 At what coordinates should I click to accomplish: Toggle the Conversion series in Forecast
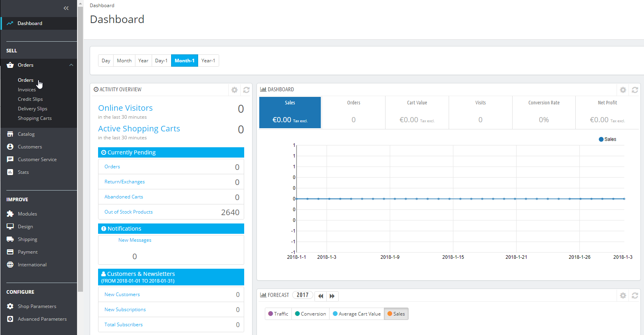310,314
